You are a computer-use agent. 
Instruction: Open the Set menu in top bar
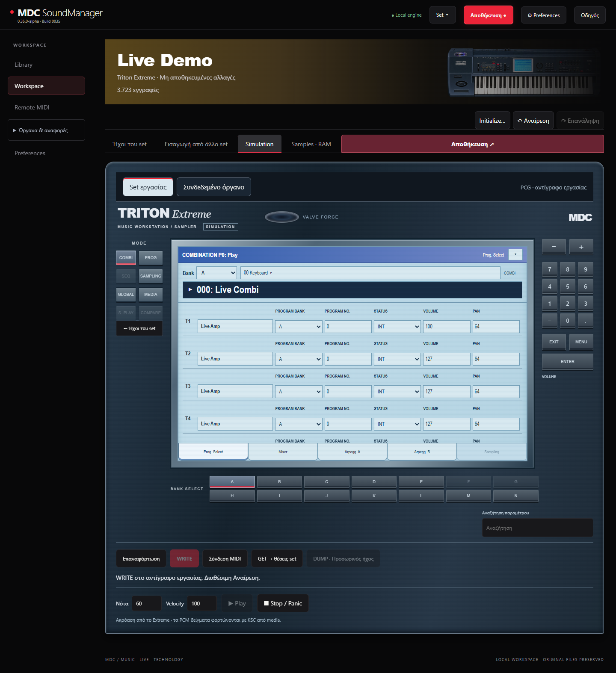point(442,15)
